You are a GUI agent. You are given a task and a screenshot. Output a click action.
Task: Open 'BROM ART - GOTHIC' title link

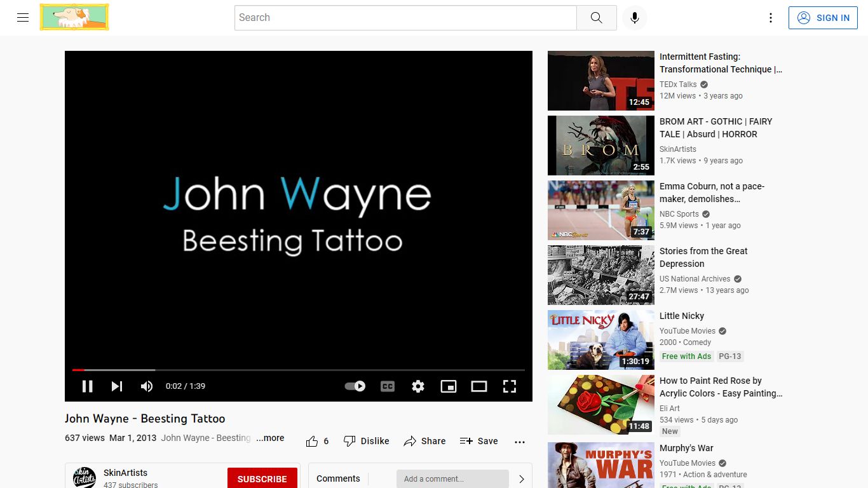point(716,128)
